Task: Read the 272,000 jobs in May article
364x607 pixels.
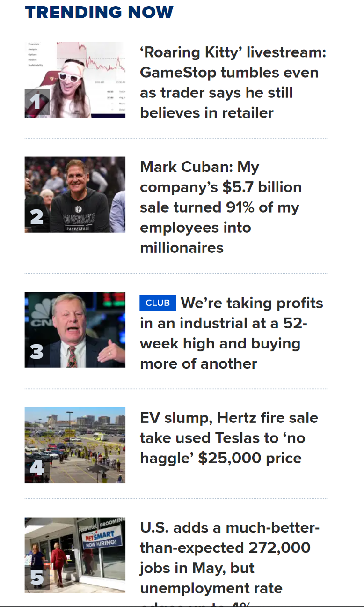Action: tap(229, 557)
